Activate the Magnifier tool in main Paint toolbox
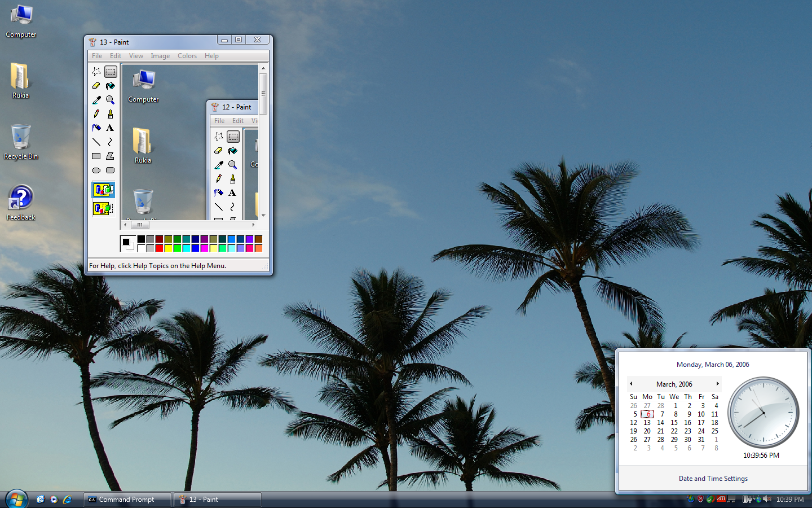This screenshot has width=812, height=508. click(111, 100)
